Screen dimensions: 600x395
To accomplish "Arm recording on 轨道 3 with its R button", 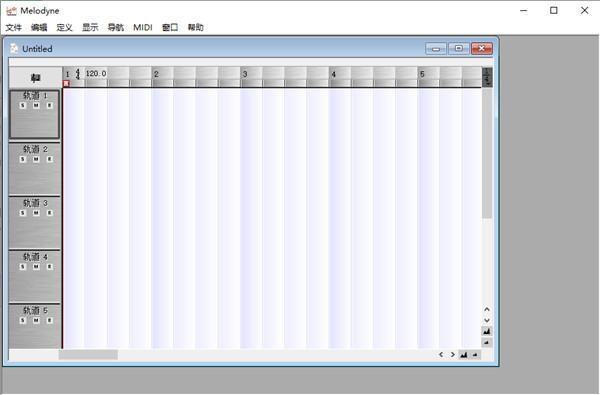I will coord(49,213).
